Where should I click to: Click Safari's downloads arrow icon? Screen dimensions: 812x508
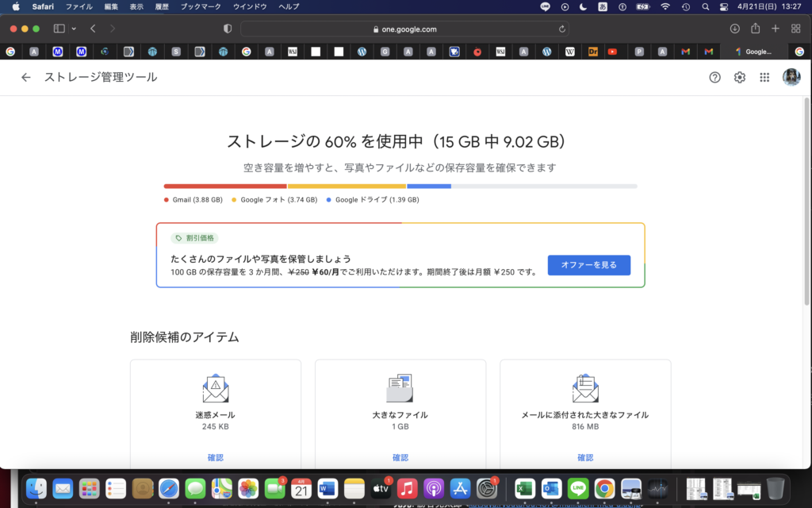[733, 28]
